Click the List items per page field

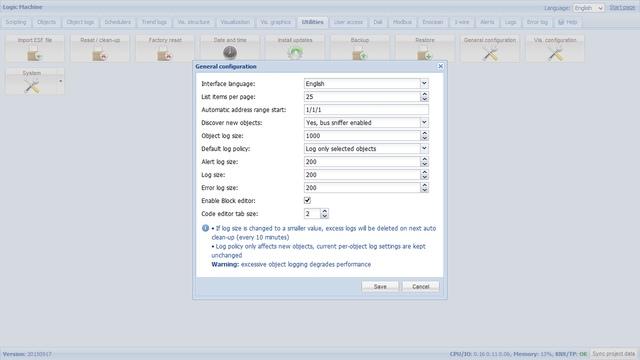pos(362,96)
